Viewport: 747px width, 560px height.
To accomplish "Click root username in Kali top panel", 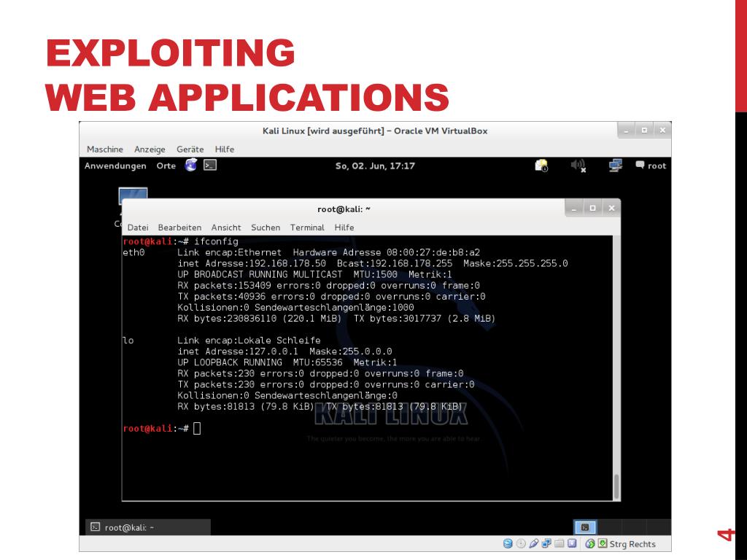I will pos(657,166).
